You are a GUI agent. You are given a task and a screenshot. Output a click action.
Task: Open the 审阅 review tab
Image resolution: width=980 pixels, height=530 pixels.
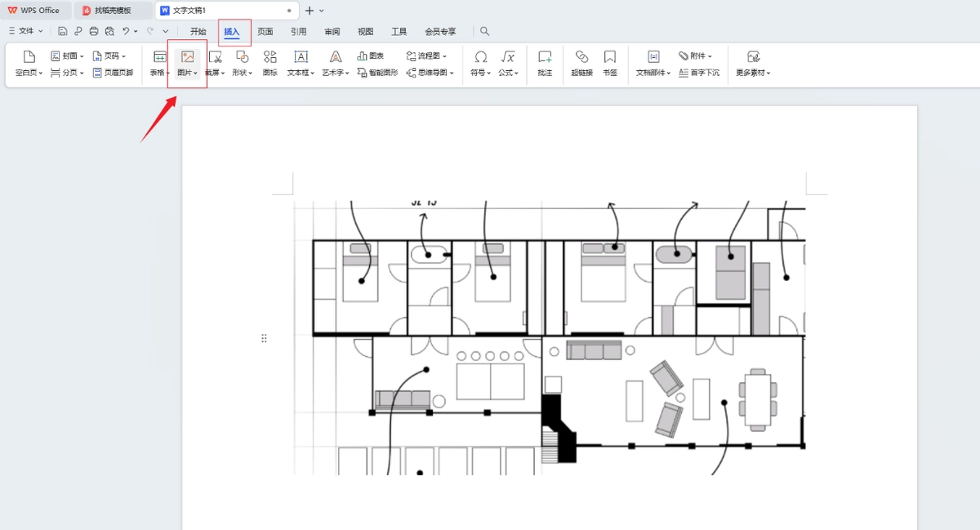(332, 32)
